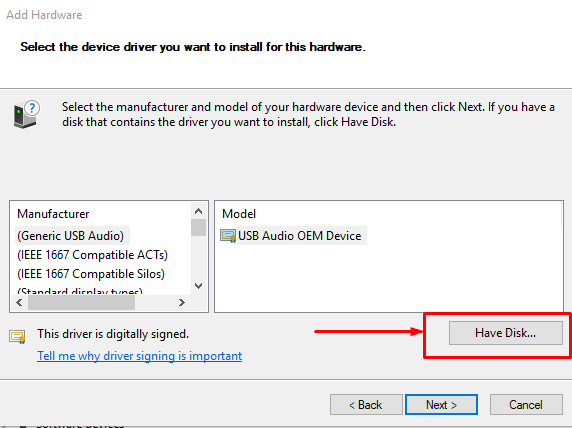Click the Have Disk... button
This screenshot has width=572, height=428.
coord(506,333)
